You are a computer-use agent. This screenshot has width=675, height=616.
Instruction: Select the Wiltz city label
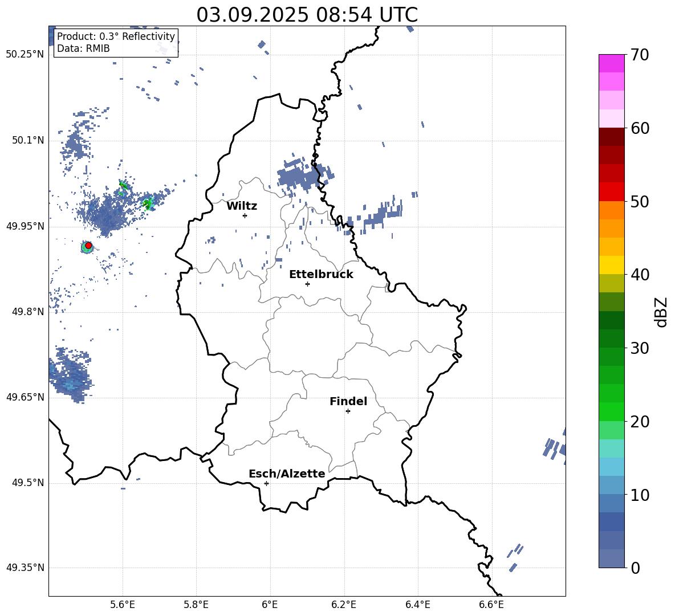pyautogui.click(x=242, y=206)
